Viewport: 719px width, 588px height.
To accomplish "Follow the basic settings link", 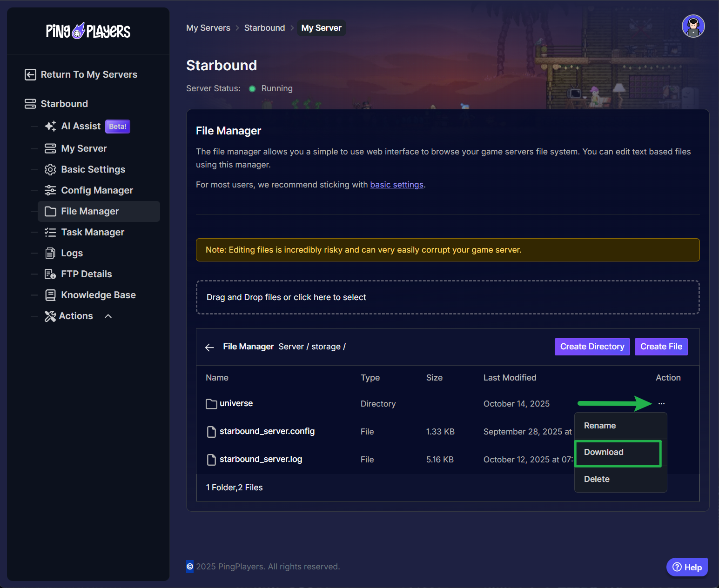I will pyautogui.click(x=396, y=185).
